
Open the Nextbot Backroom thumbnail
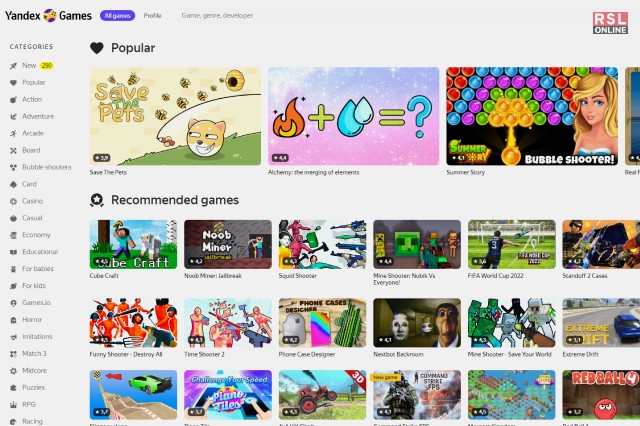417,323
